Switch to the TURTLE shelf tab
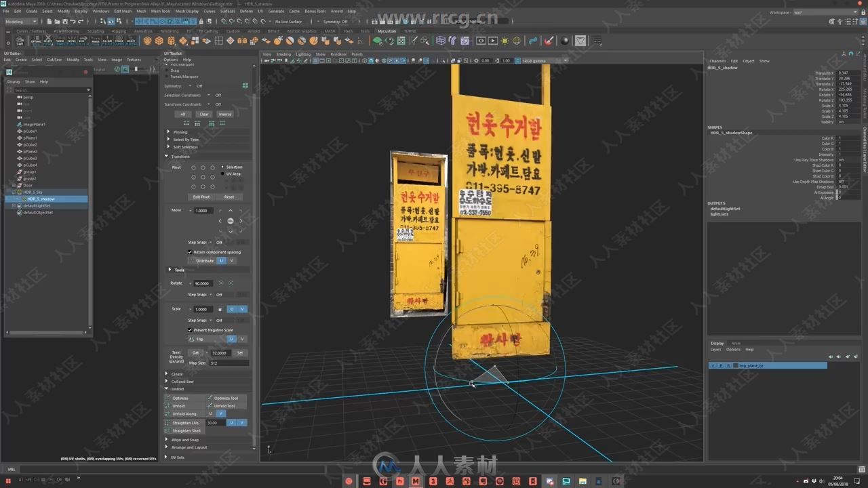Viewport: 868px width, 488px height. point(410,31)
